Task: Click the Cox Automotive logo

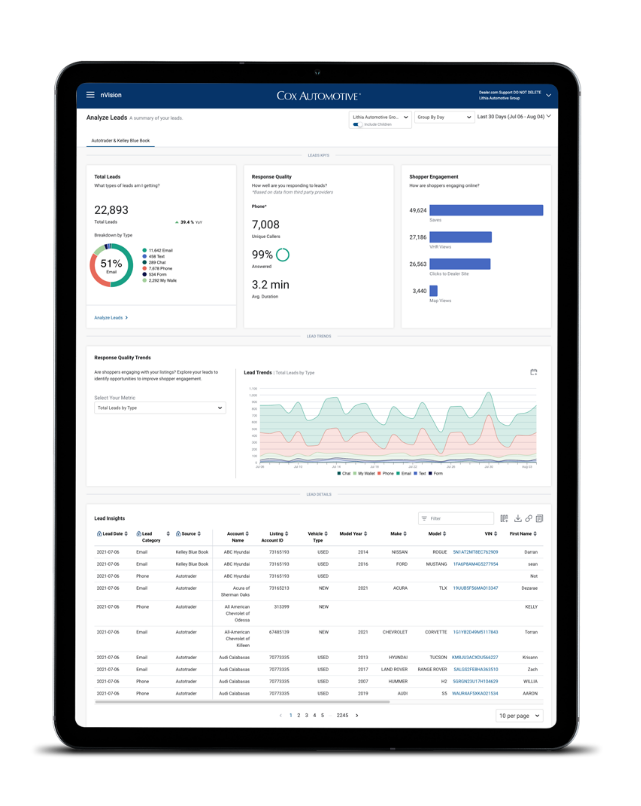Action: click(318, 96)
